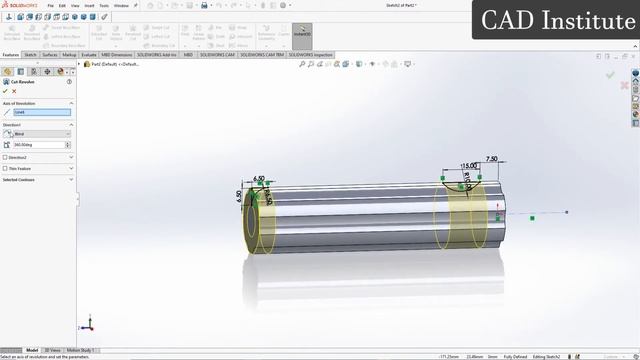Open the DimXpertManager crosshair tab icon
The height and width of the screenshot is (360, 640).
[x=47, y=72]
